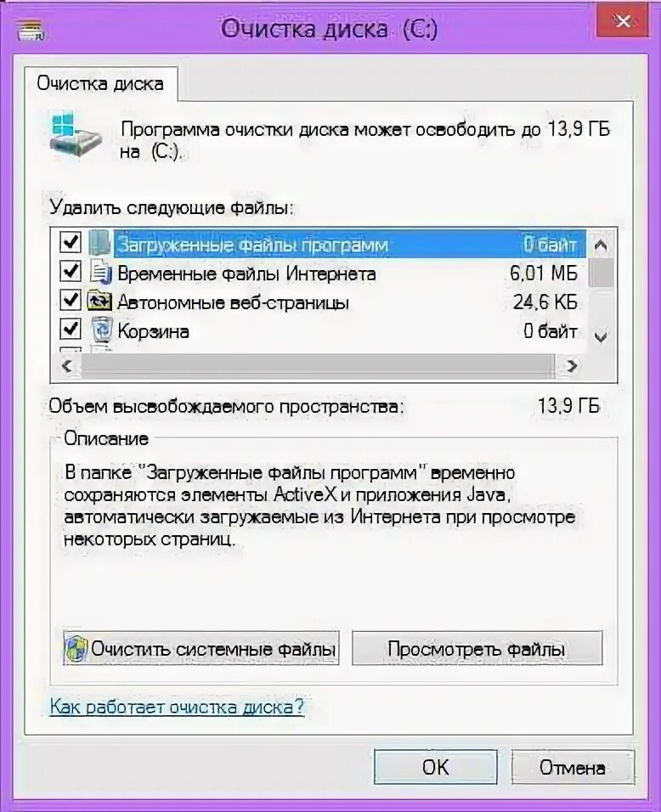Click the horizontal scrollbar track of file list

tap(318, 366)
